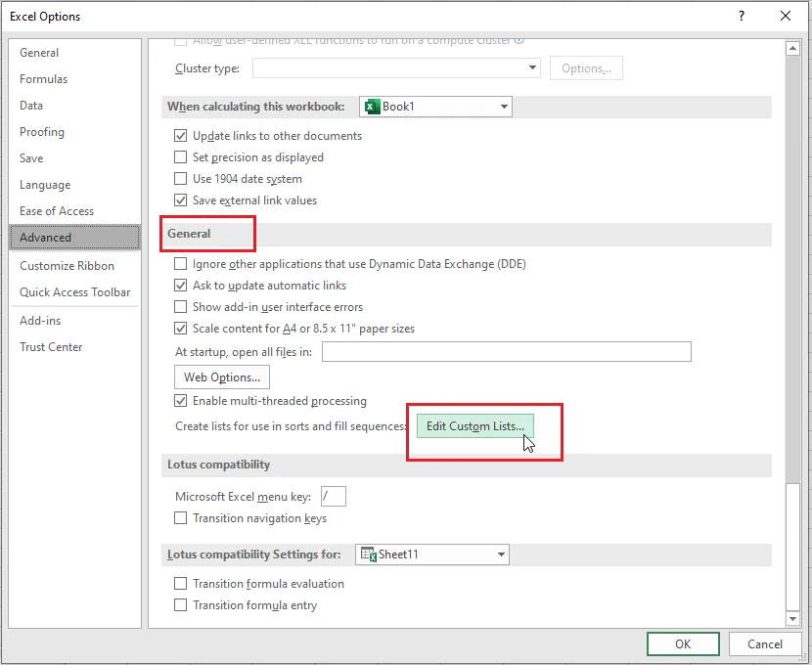Select the Formulas category
Viewport: 812px width, 665px height.
click(x=74, y=78)
